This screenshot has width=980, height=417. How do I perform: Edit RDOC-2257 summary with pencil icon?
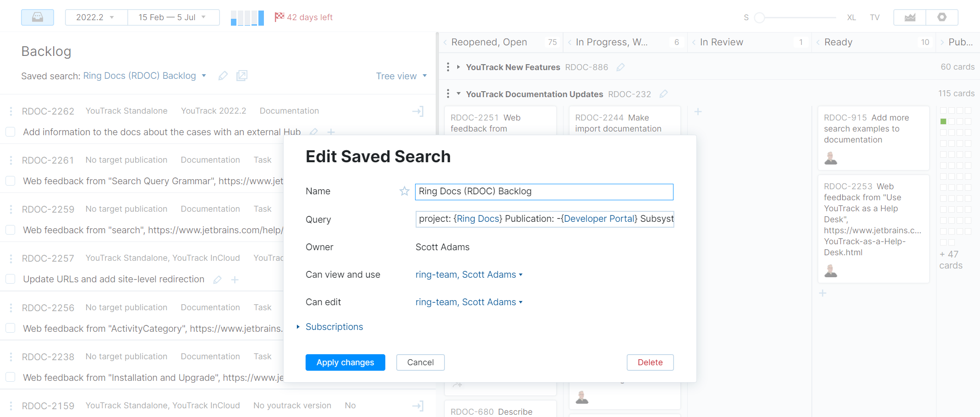[218, 280]
